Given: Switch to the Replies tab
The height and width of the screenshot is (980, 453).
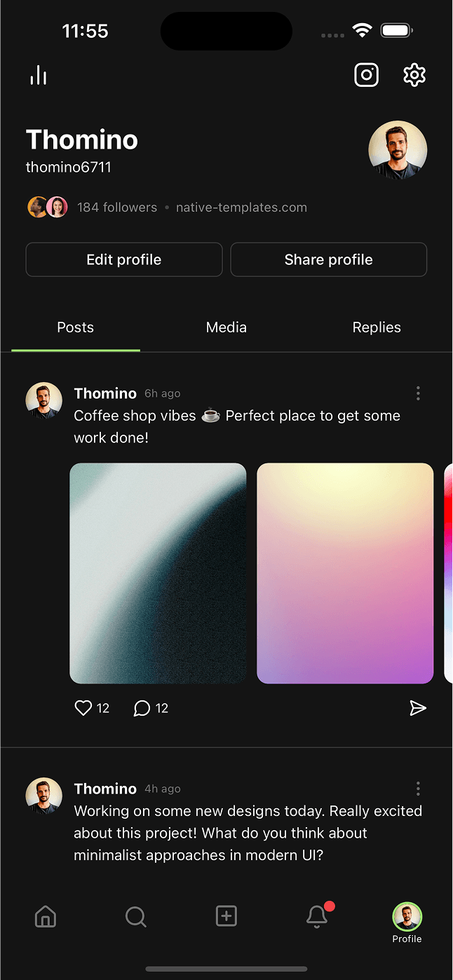Looking at the screenshot, I should [377, 327].
